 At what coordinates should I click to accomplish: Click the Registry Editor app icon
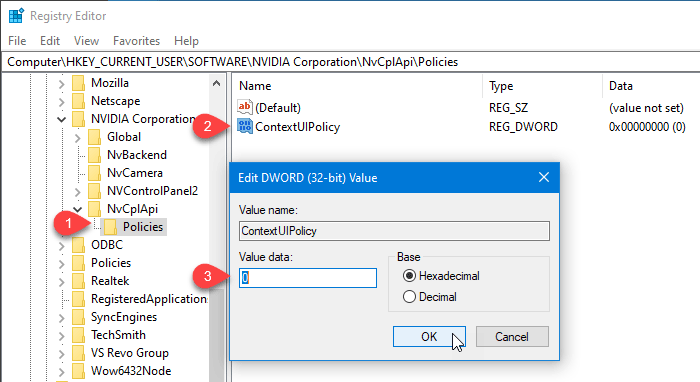pyautogui.click(x=16, y=16)
